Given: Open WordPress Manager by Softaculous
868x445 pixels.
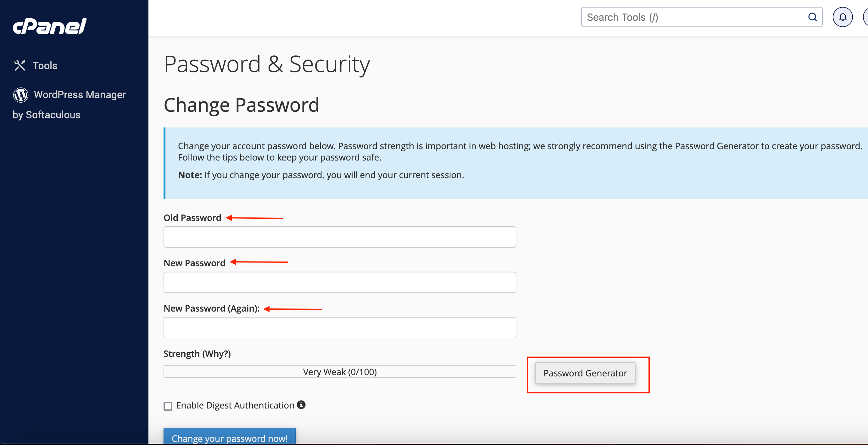Looking at the screenshot, I should (x=70, y=104).
